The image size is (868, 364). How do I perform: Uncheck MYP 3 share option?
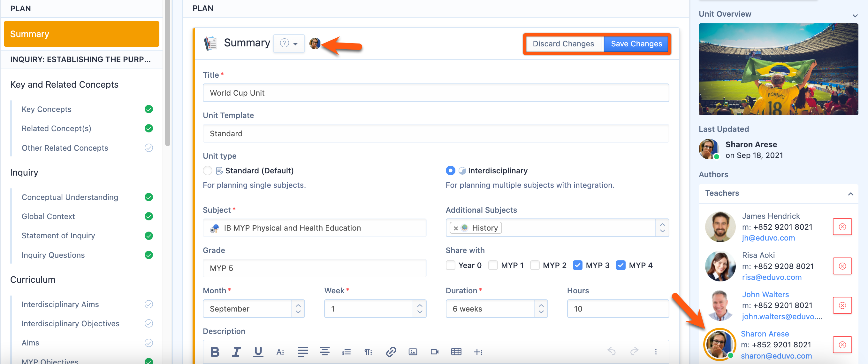point(577,265)
